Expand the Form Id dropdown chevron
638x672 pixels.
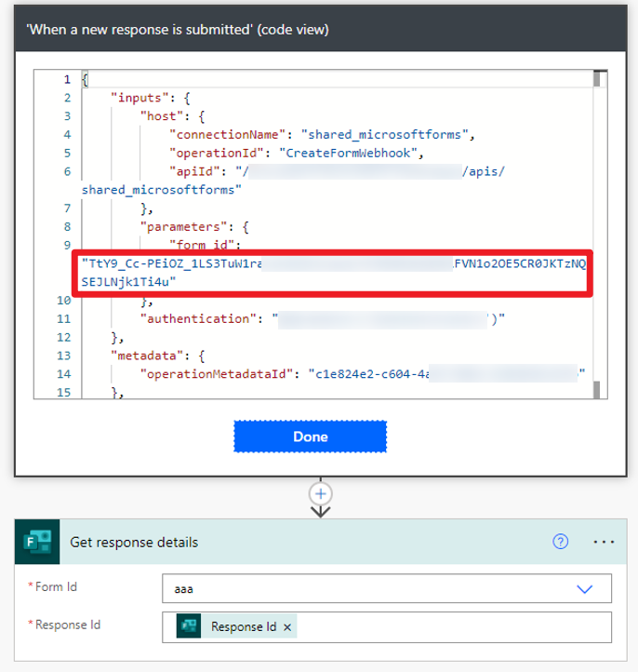point(585,589)
